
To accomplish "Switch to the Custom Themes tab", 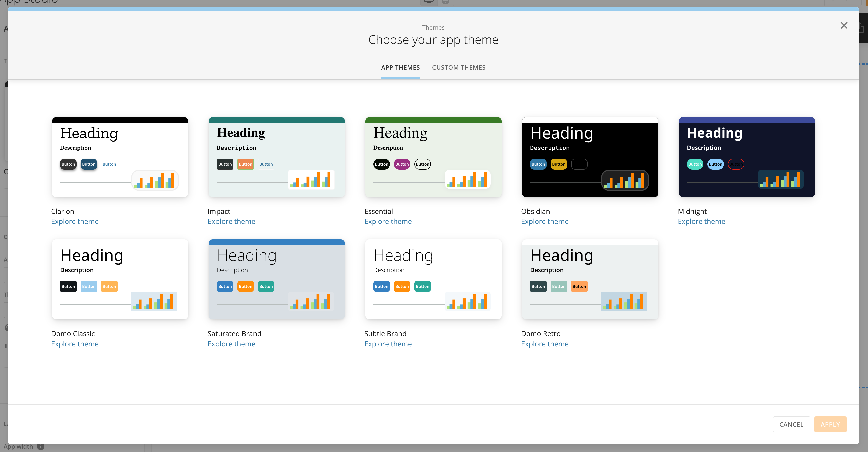I will pyautogui.click(x=459, y=67).
